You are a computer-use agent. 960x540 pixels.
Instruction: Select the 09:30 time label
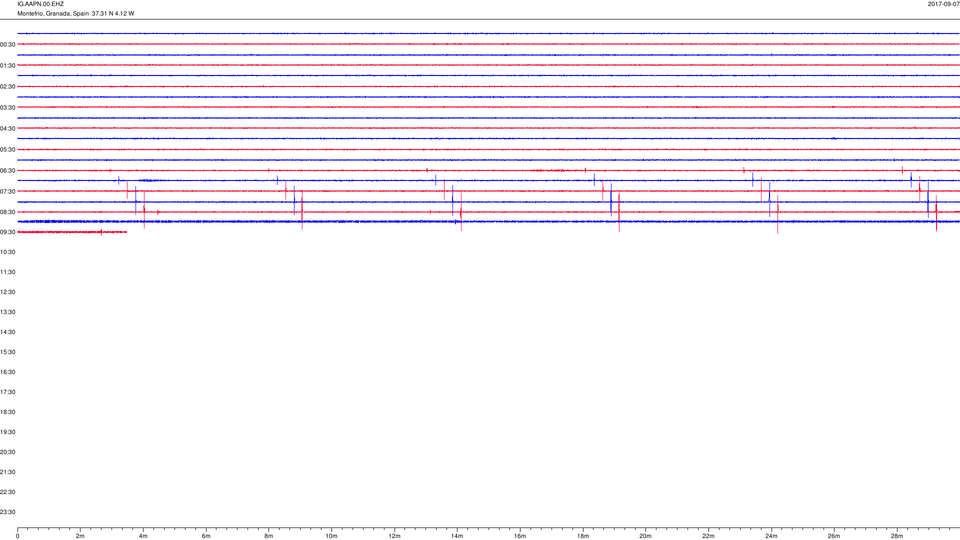(7, 233)
